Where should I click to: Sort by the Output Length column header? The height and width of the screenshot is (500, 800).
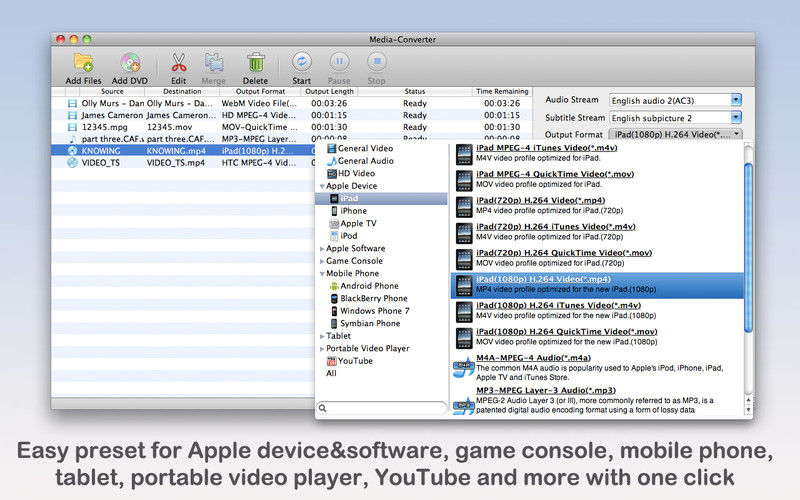tap(329, 91)
